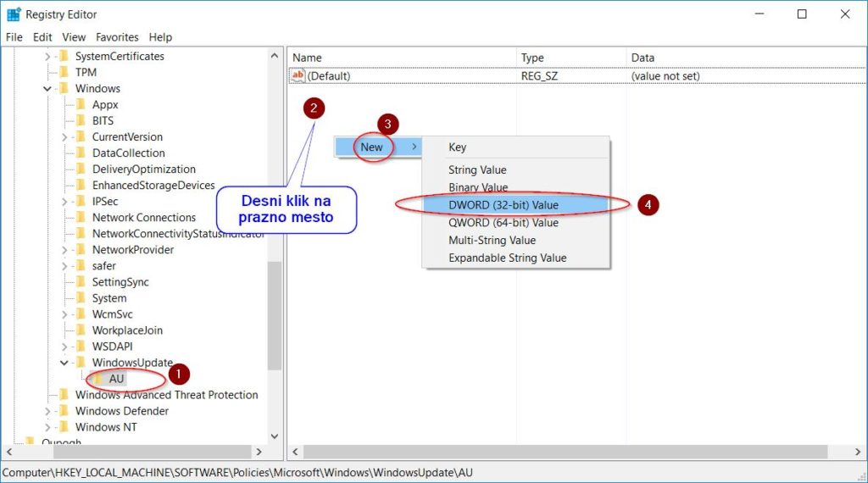The height and width of the screenshot is (483, 868).
Task: Select the NetworkProvider tree item
Action: 132,250
